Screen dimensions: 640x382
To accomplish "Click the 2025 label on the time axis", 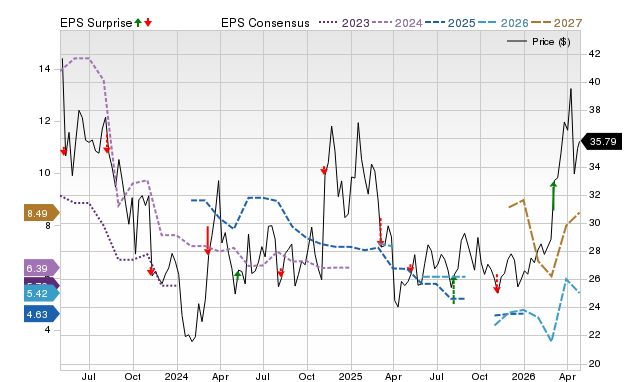I will [350, 376].
